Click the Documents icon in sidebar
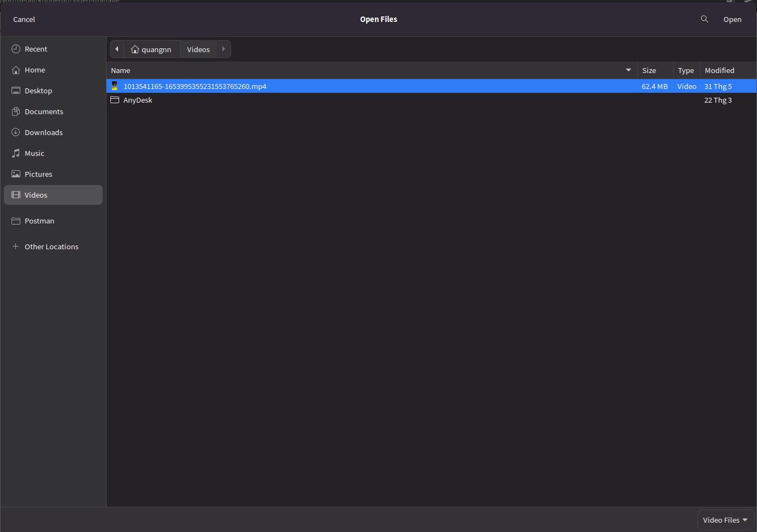This screenshot has height=532, width=757. tap(16, 111)
